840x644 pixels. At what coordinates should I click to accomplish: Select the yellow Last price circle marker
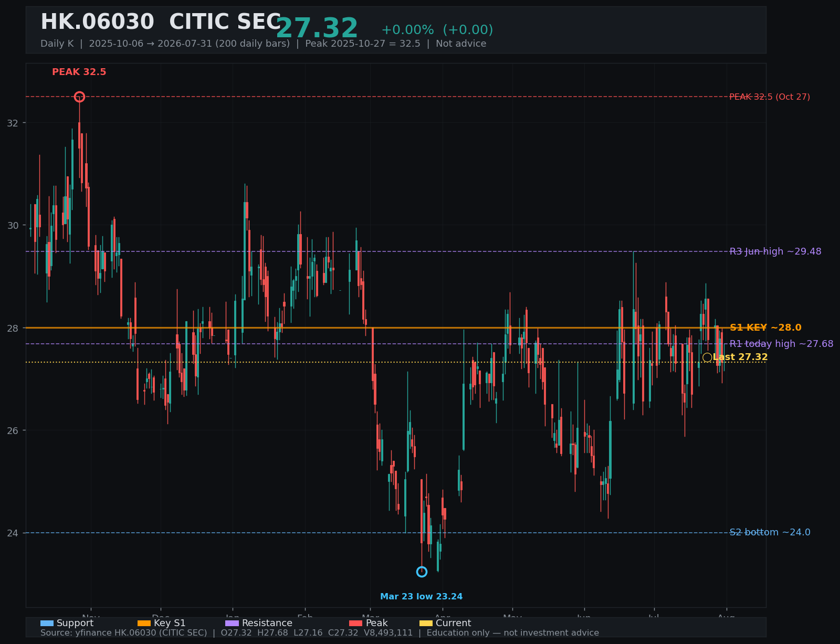[707, 357]
